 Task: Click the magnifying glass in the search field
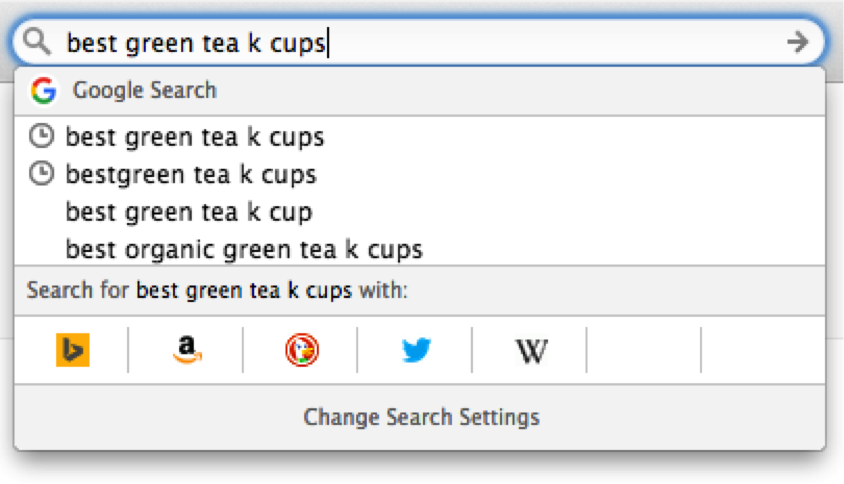click(37, 42)
